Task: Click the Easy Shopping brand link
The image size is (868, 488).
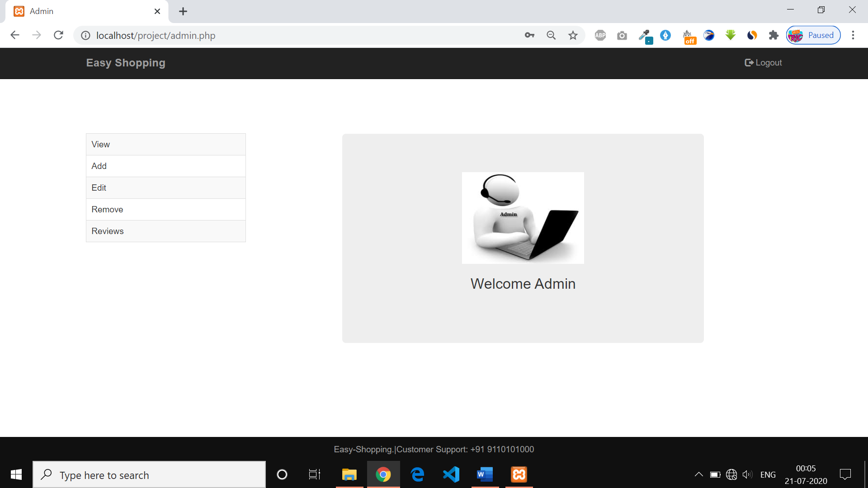Action: coord(126,63)
